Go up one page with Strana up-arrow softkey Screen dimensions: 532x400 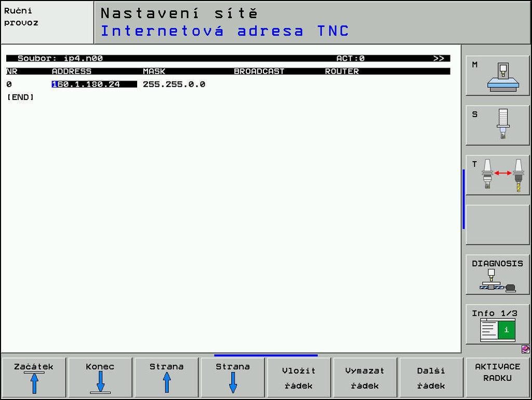(166, 377)
